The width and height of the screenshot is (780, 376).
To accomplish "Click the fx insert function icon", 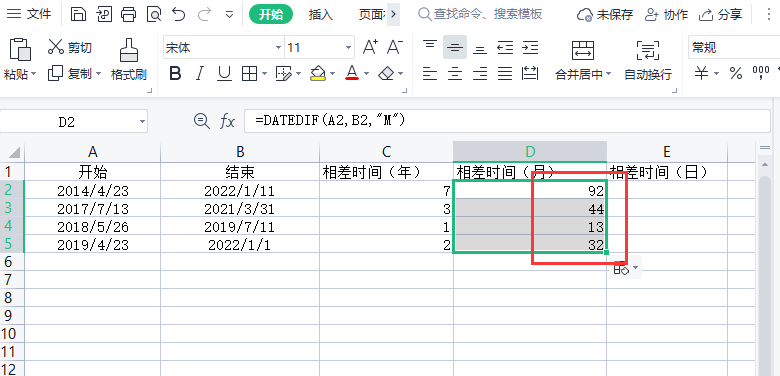I will coord(227,121).
